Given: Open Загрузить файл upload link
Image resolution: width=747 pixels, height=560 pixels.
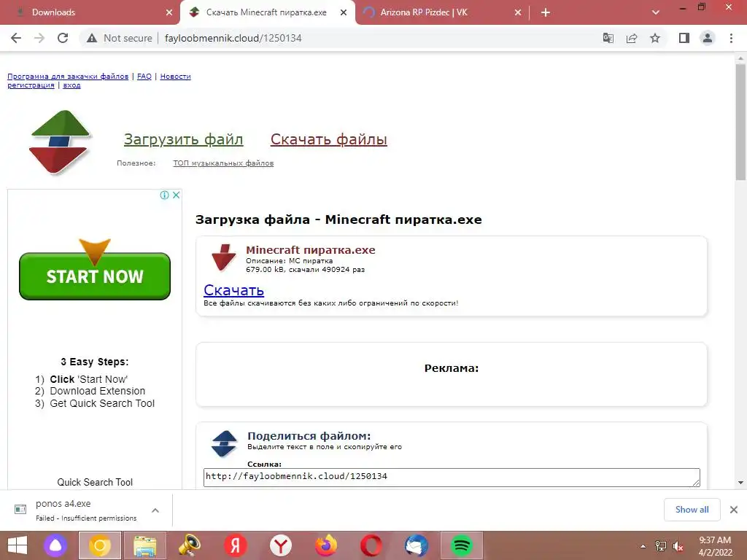Looking at the screenshot, I should [183, 139].
